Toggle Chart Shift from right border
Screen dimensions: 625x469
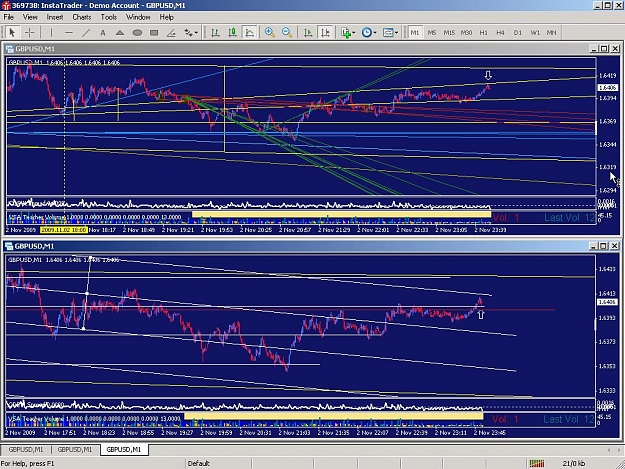[x=325, y=32]
